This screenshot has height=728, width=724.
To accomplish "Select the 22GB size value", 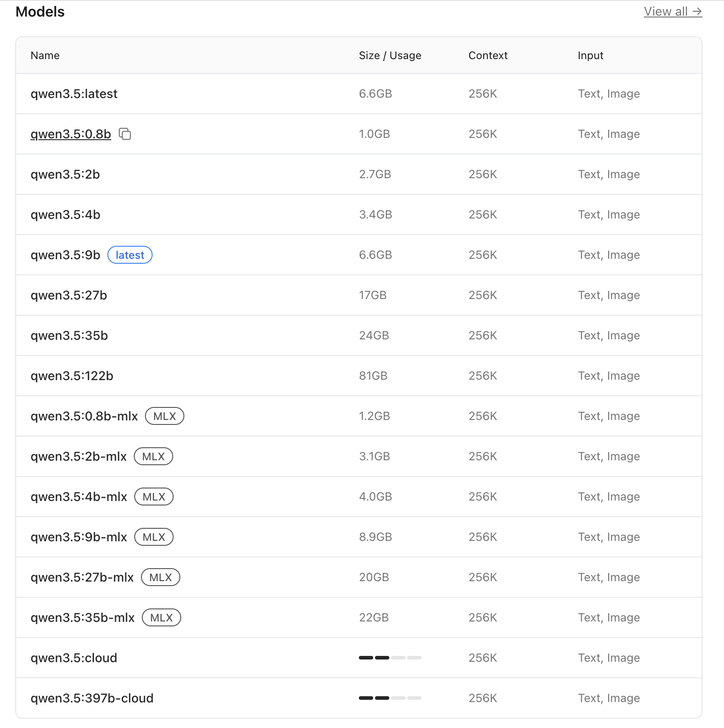I will point(374,617).
